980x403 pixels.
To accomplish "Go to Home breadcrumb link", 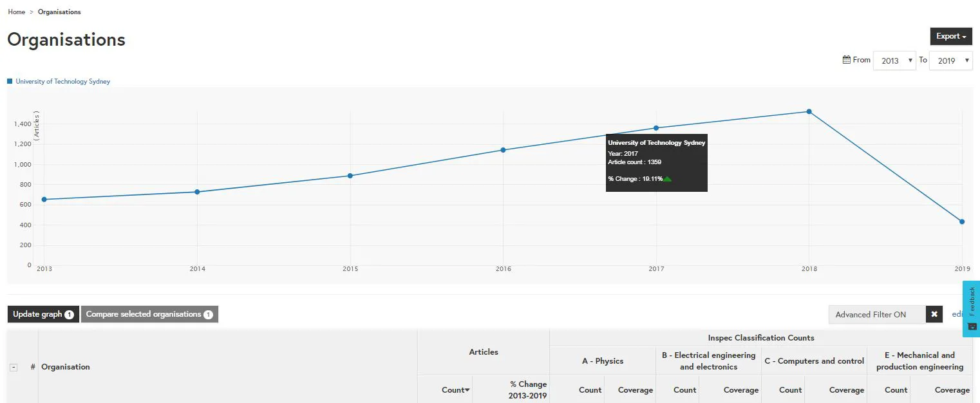I will coord(17,12).
